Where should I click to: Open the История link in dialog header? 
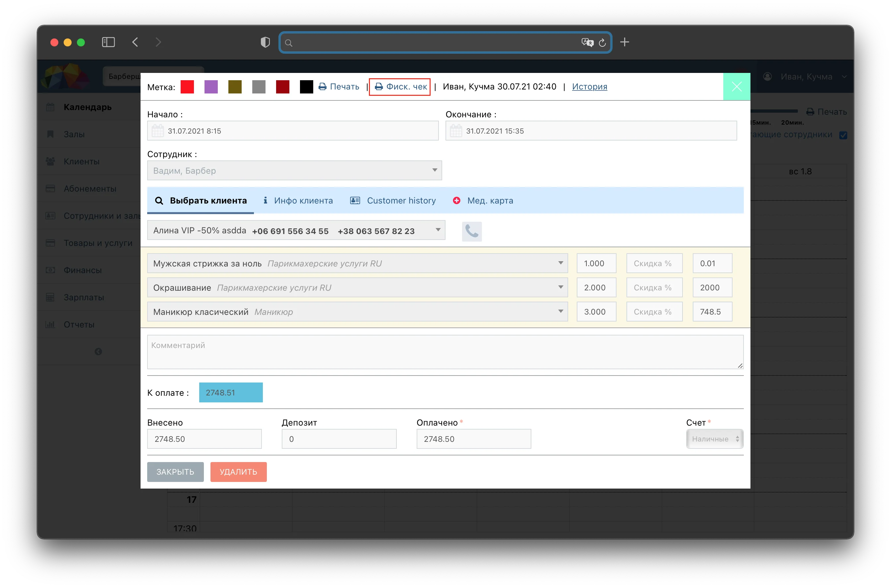point(589,87)
